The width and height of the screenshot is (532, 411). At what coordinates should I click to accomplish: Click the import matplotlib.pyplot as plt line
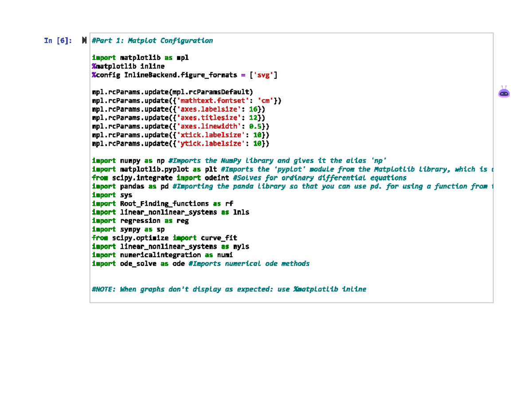coord(155,169)
